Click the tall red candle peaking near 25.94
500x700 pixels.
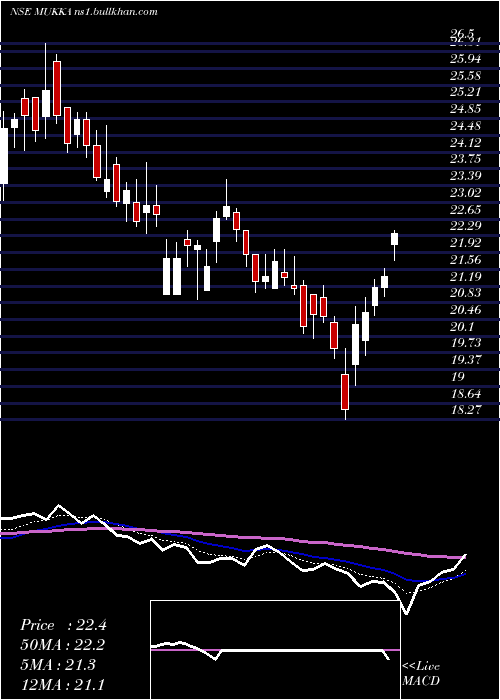57,88
